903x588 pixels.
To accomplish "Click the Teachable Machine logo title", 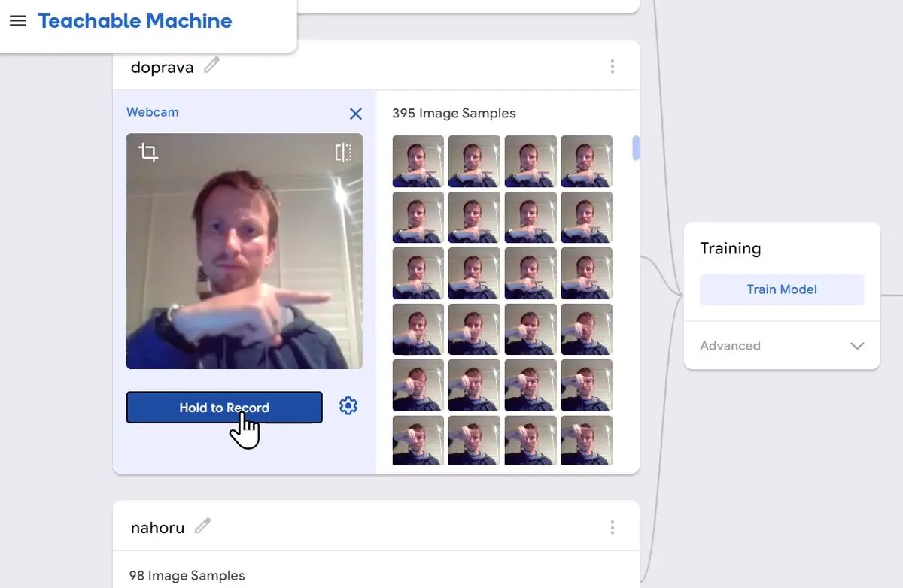I will (x=135, y=21).
